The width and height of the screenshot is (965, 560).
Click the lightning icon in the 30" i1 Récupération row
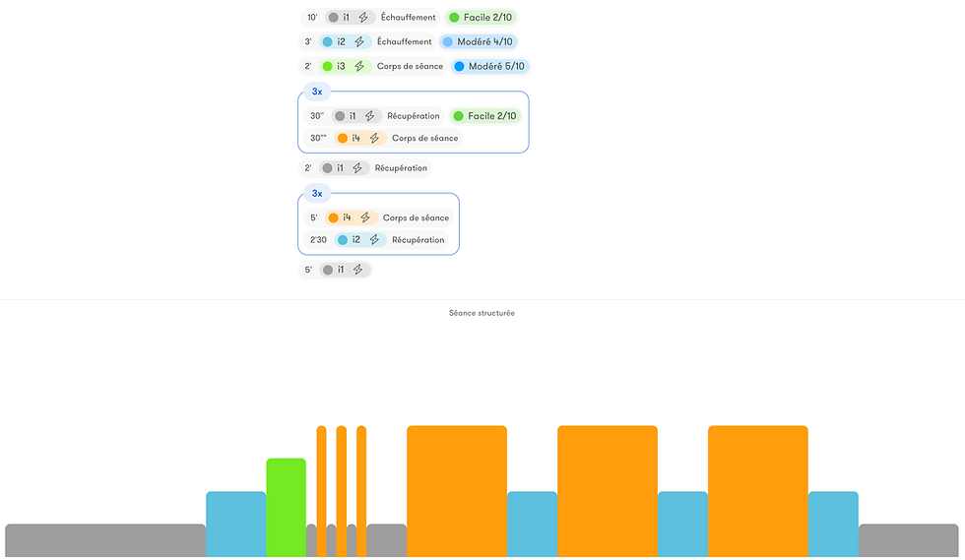click(369, 116)
